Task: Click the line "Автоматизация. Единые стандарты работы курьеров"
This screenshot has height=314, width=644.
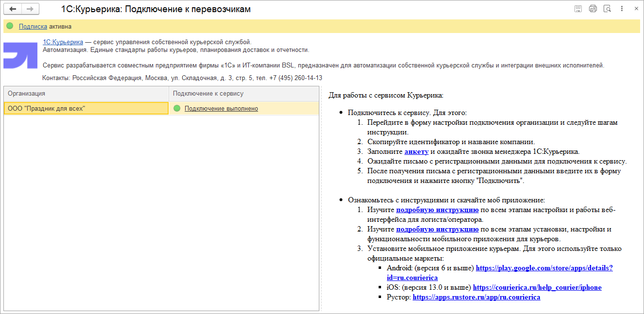Action: (176, 50)
